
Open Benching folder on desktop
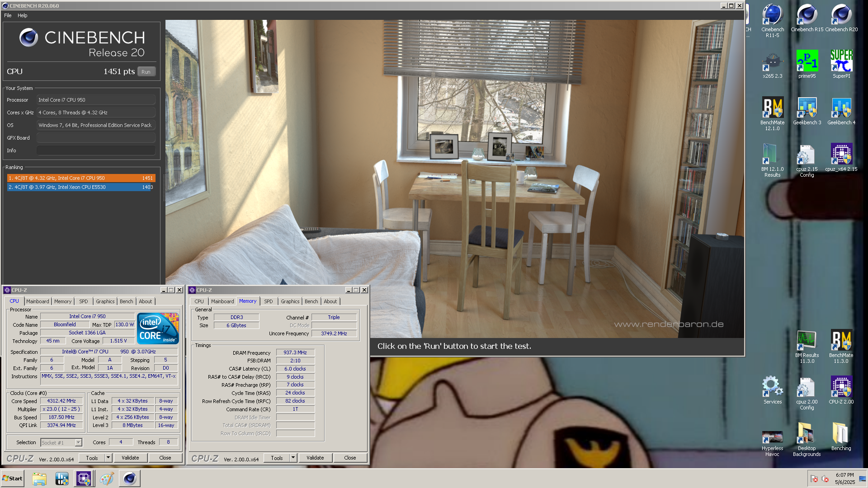tap(841, 437)
